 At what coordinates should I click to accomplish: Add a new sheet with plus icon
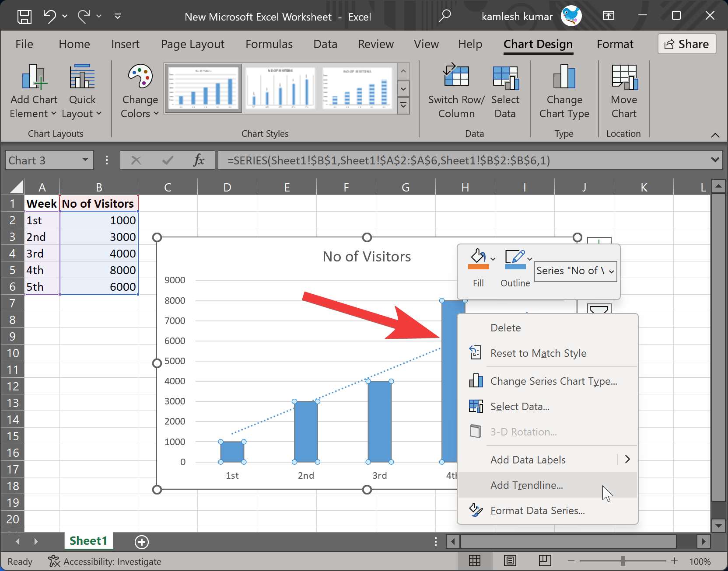coord(141,542)
